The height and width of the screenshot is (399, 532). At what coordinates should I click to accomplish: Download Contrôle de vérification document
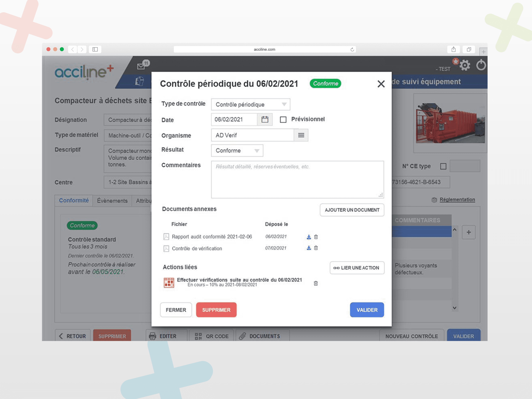(309, 248)
